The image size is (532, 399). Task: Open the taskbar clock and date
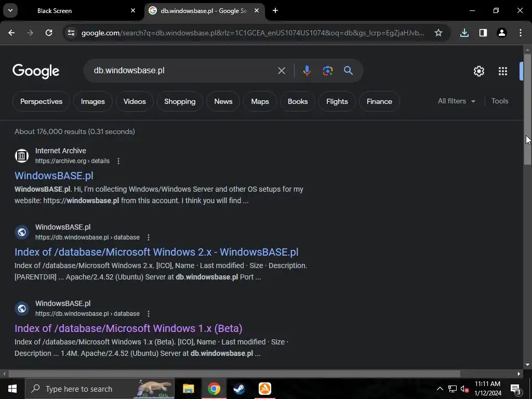[x=487, y=389]
